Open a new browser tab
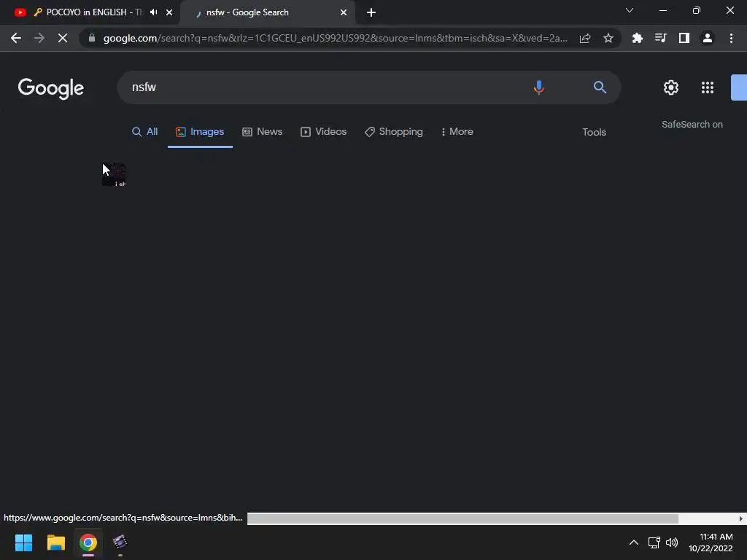The width and height of the screenshot is (747, 560). click(x=371, y=12)
